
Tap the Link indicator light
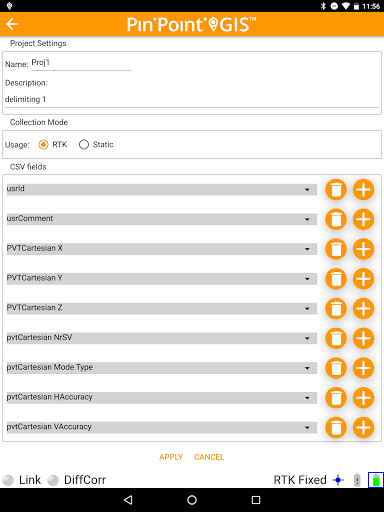point(8,480)
